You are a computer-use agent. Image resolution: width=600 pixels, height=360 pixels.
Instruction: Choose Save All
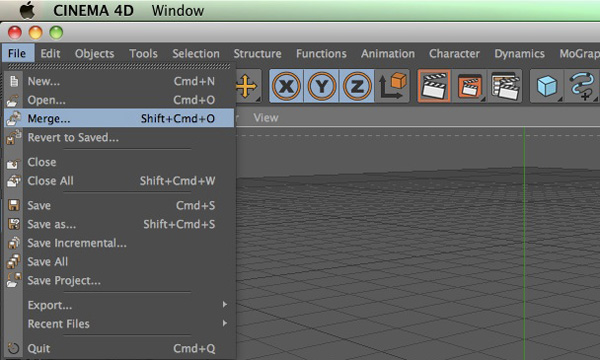[119, 262]
